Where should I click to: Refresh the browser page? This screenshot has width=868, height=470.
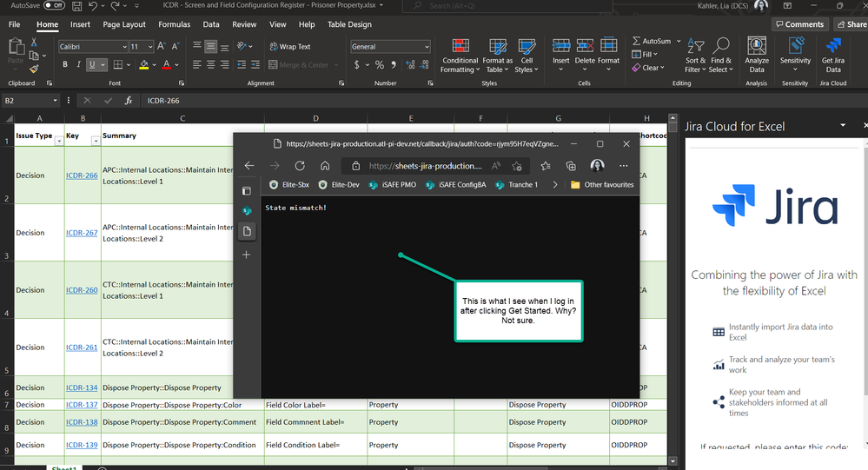[x=300, y=166]
